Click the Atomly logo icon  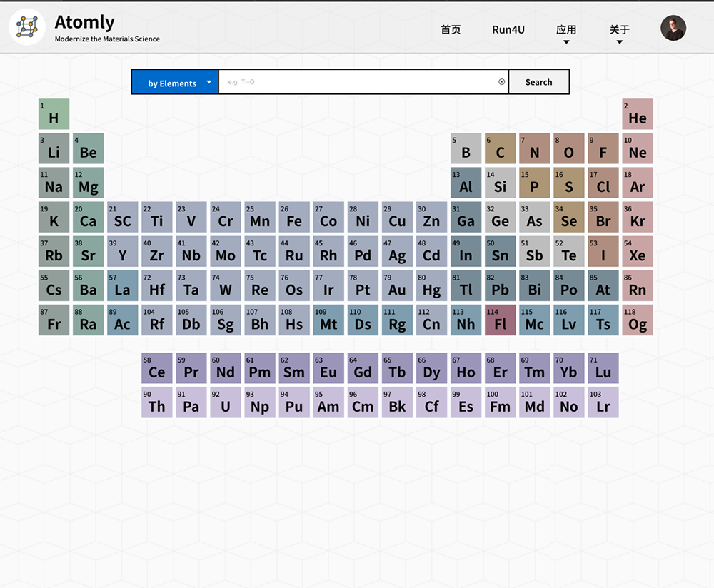(27, 27)
